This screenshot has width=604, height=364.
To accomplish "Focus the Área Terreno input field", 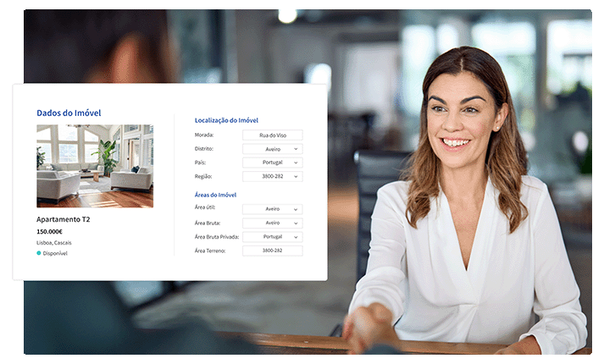I will (x=272, y=251).
